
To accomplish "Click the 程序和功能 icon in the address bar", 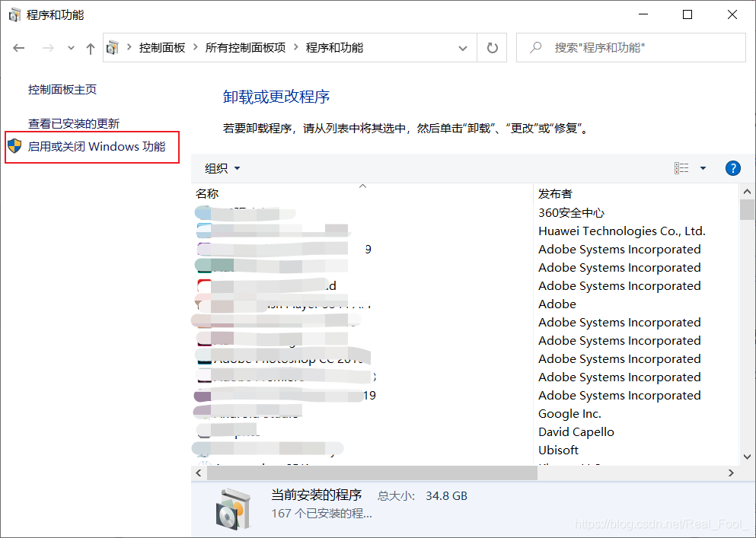I will (x=113, y=47).
